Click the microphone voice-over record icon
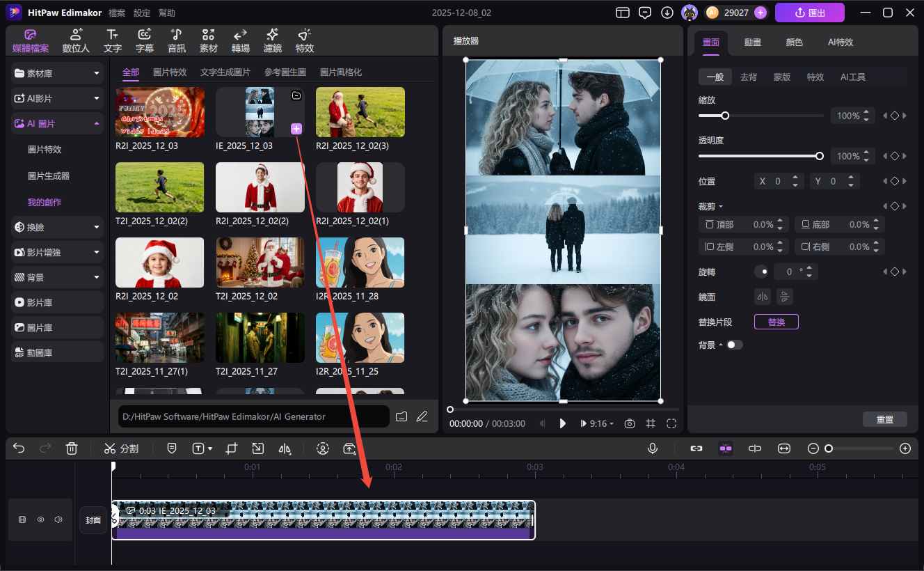This screenshot has height=571, width=924. click(652, 448)
